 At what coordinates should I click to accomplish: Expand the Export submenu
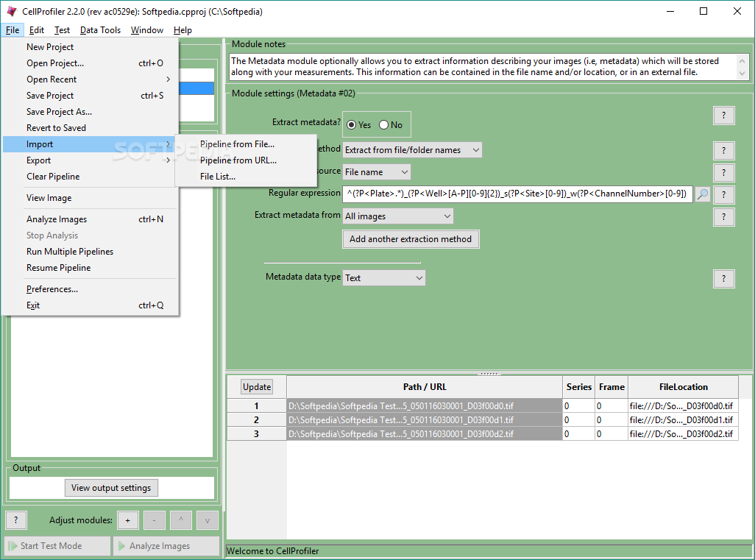91,160
